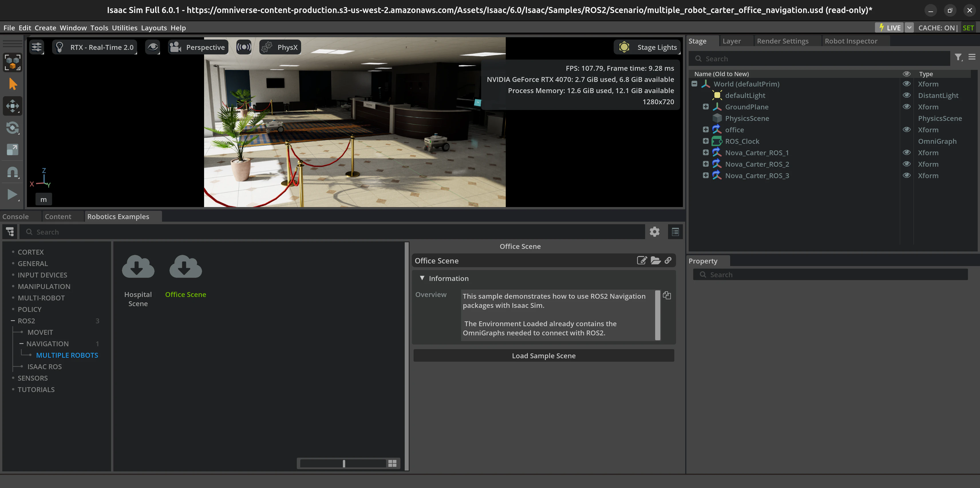This screenshot has height=488, width=980.
Task: Toggle visibility of World prim
Action: 906,84
